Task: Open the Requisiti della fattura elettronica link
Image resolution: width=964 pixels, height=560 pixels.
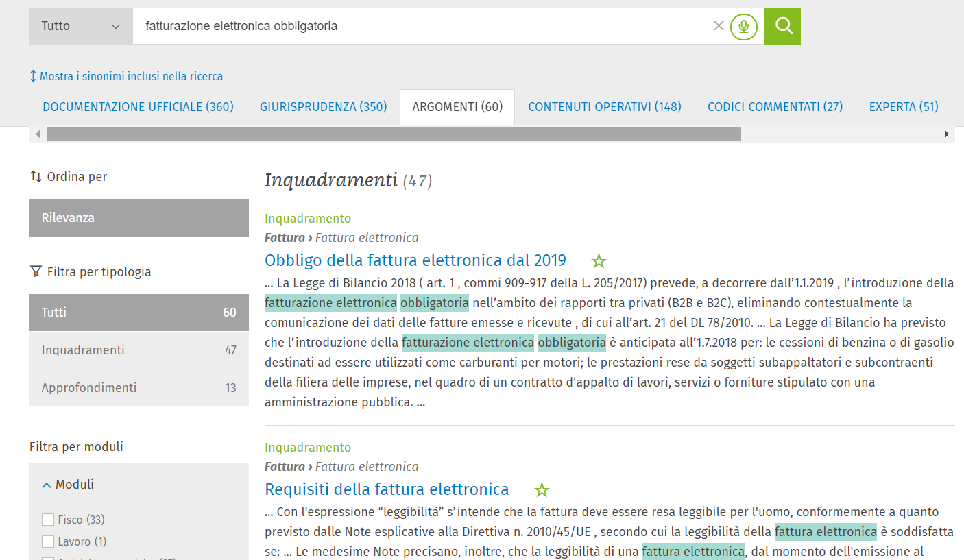Action: 387,489
